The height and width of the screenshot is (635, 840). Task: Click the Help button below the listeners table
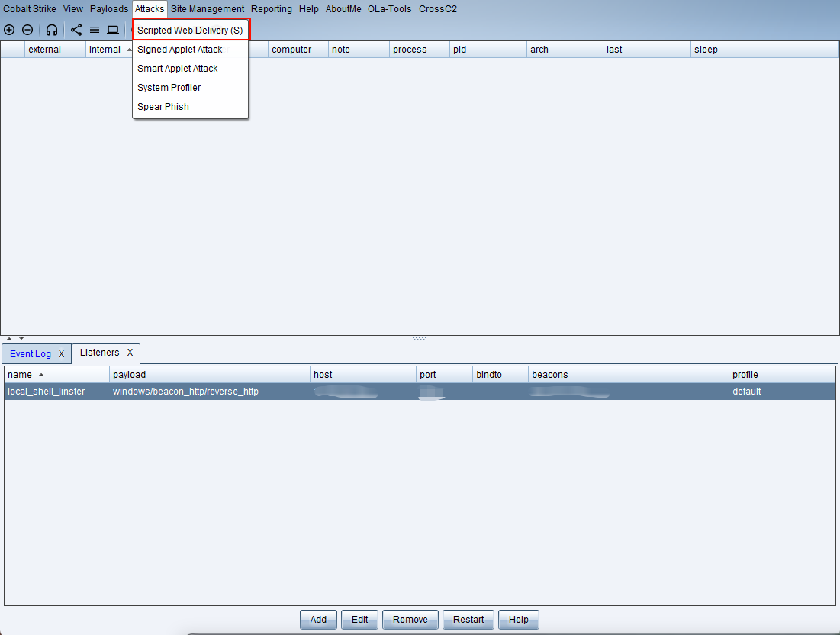tap(519, 620)
